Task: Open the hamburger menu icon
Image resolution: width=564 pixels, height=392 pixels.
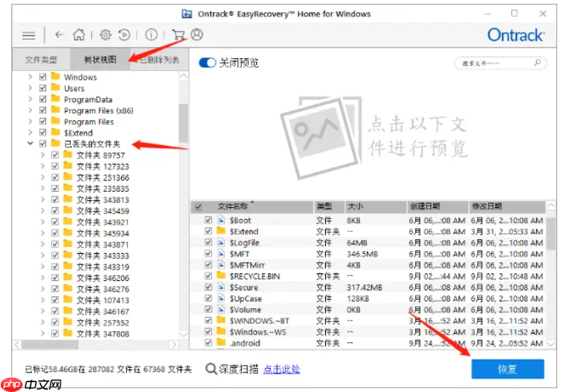Action: (x=29, y=35)
